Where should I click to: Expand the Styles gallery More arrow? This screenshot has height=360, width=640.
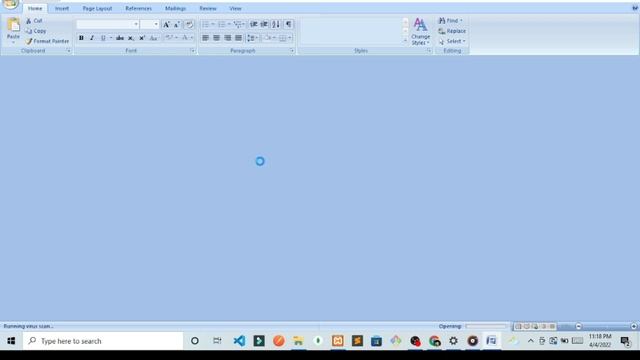[405, 40]
